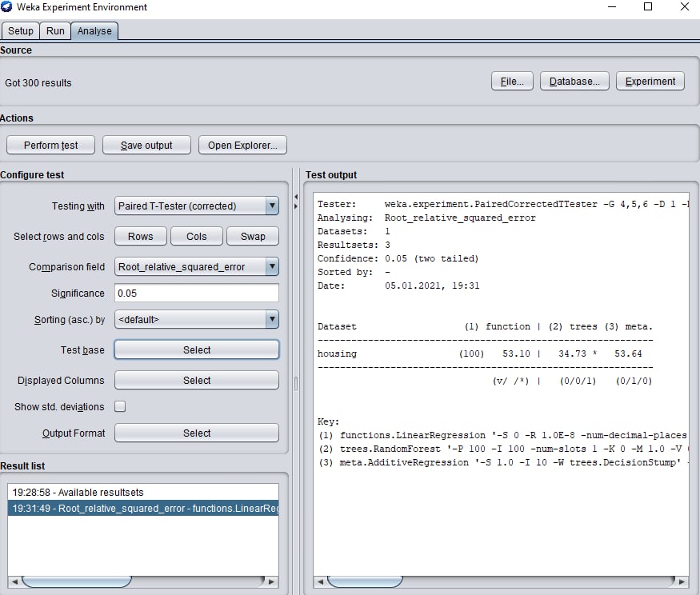Click the 34.73 value in output
This screenshot has width=700, height=595.
pyautogui.click(x=572, y=353)
